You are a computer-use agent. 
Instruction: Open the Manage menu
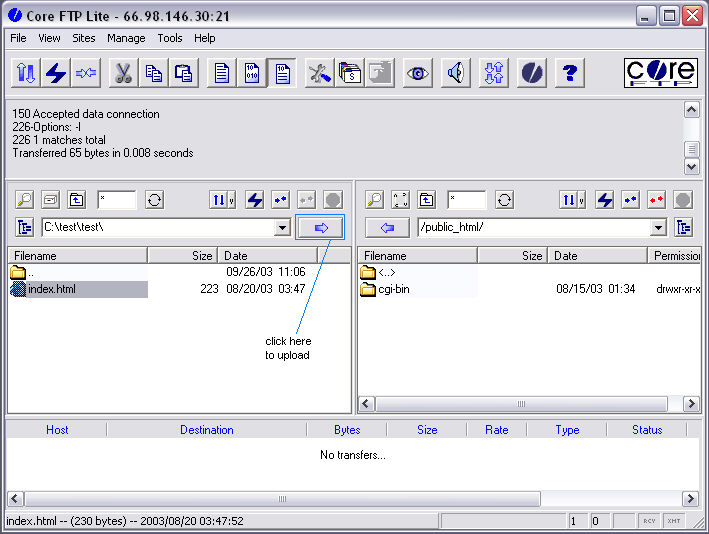tap(126, 38)
